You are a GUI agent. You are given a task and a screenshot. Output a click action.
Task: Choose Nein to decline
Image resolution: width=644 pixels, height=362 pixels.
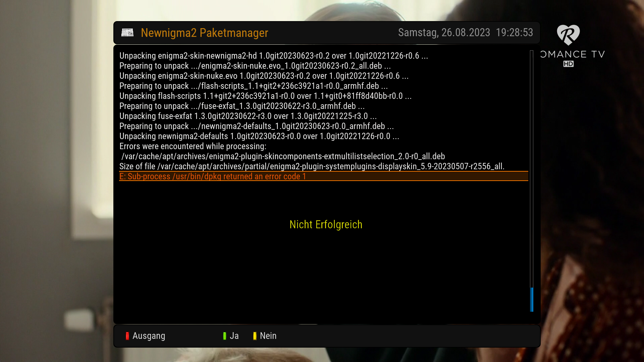[268, 336]
